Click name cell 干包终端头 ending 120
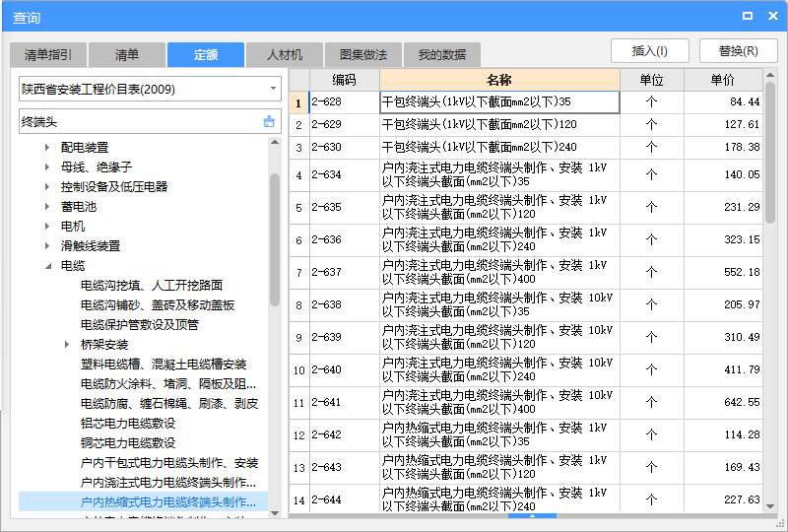 click(x=499, y=125)
